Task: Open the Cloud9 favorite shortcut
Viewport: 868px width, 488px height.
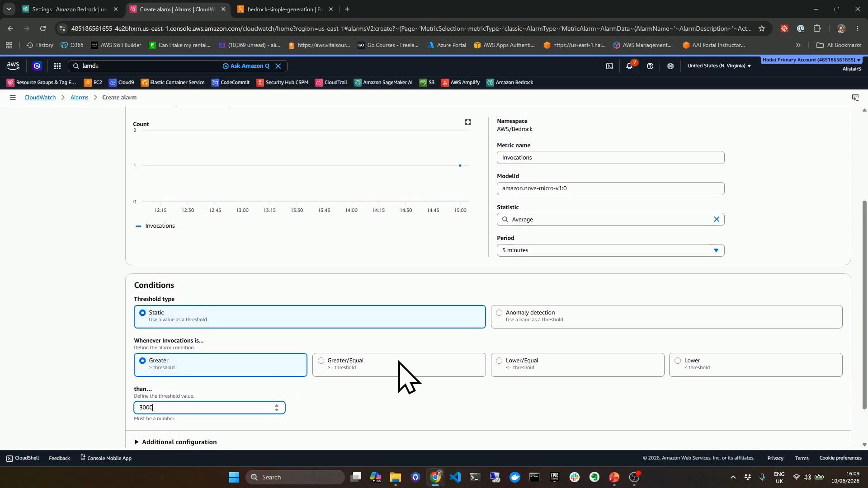Action: 122,82
